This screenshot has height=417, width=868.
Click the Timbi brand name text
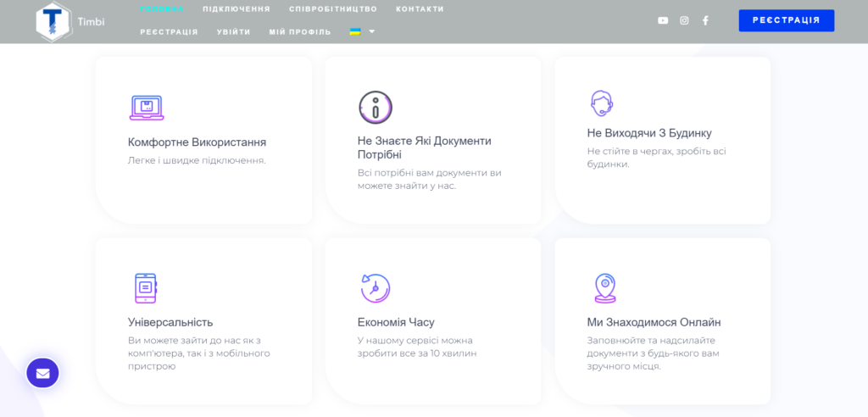(92, 21)
